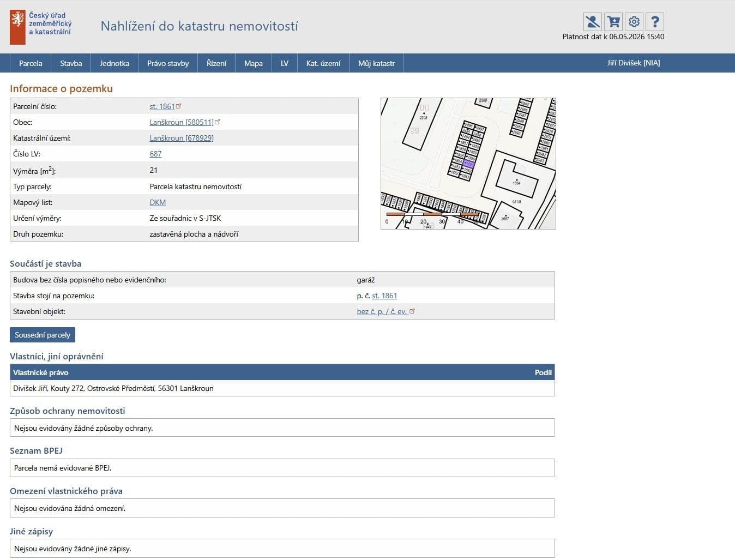Open the Stavba menu item
The image size is (735, 560).
71,63
